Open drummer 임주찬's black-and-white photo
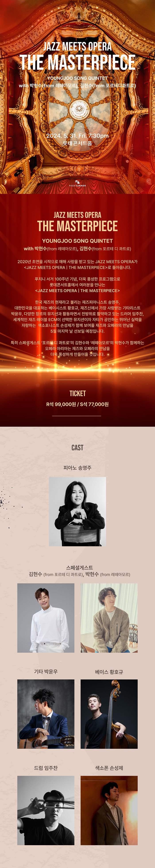This screenshot has width=155, height=868. click(x=46, y=810)
